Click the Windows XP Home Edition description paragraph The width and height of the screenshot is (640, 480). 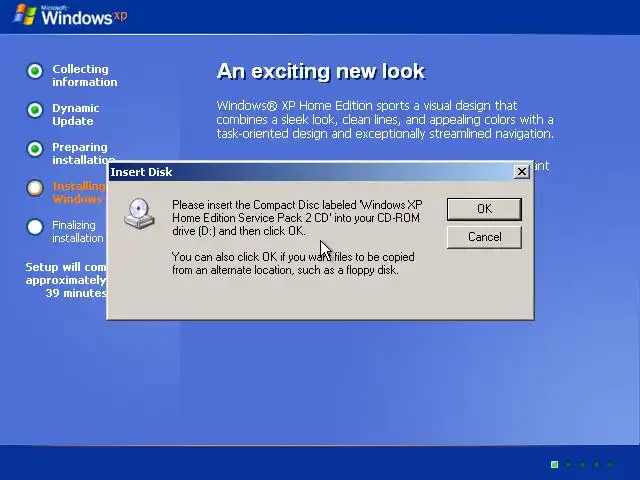(x=385, y=120)
